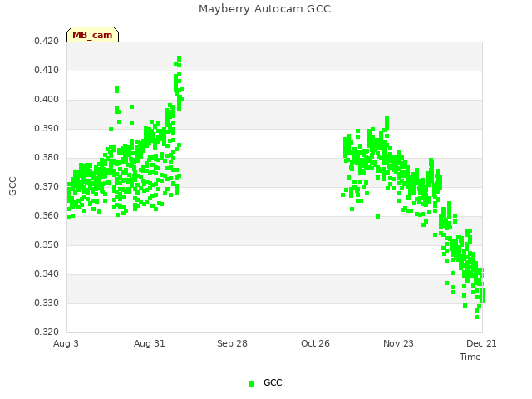532x399 pixels.
Task: Click the chart title Mayberry Autocam GCC
Action: pyautogui.click(x=264, y=9)
